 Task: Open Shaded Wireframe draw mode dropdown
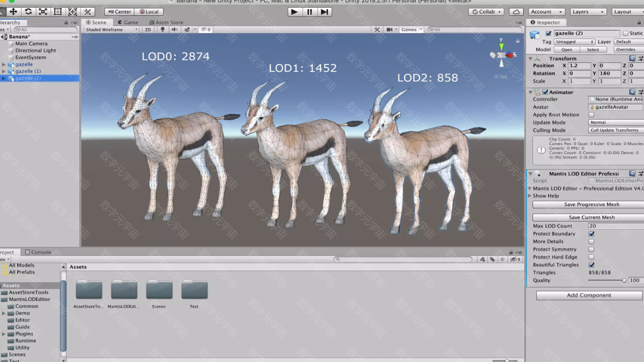111,30
